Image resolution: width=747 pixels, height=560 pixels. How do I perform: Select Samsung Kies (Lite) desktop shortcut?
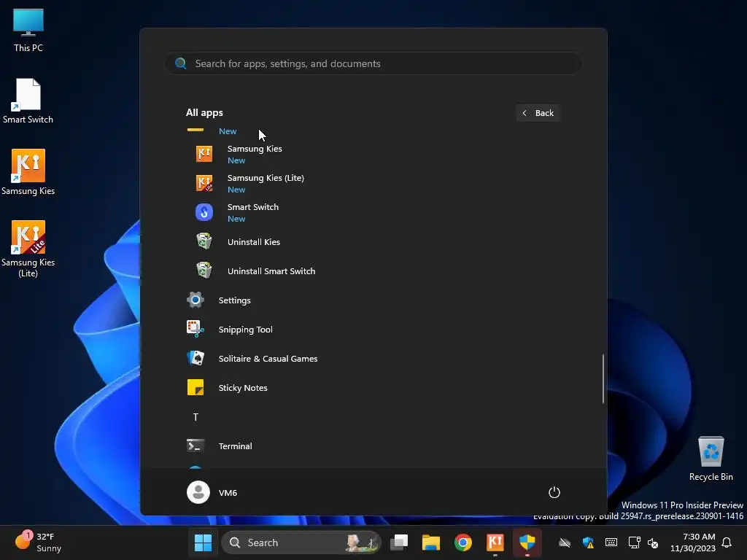(28, 249)
